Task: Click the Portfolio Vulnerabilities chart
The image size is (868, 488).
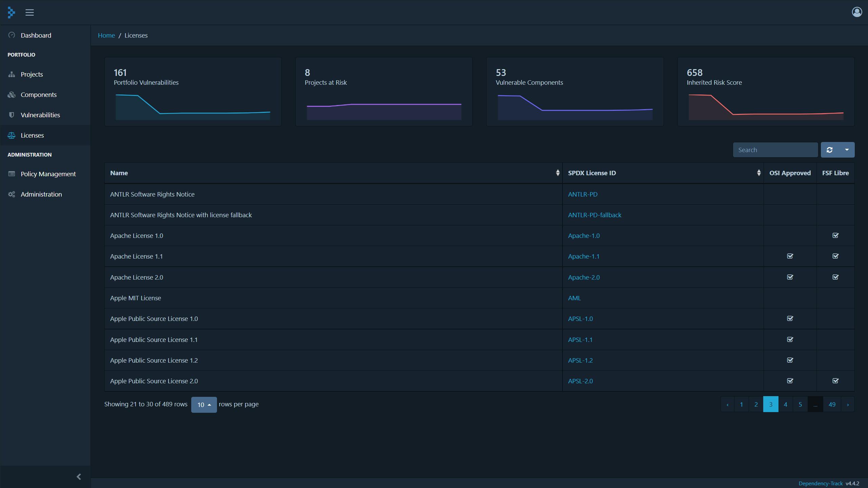Action: (193, 107)
